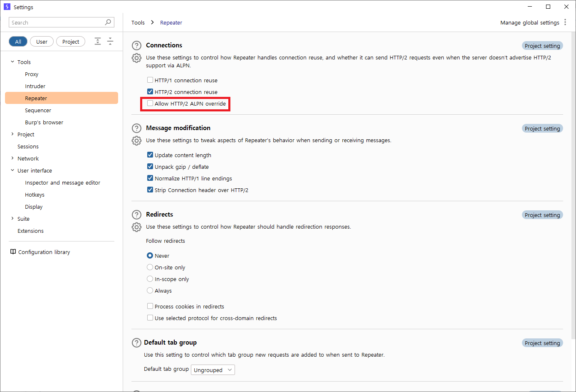Uncheck Strip Connection header over HTTP/2
The width and height of the screenshot is (576, 392).
[150, 190]
